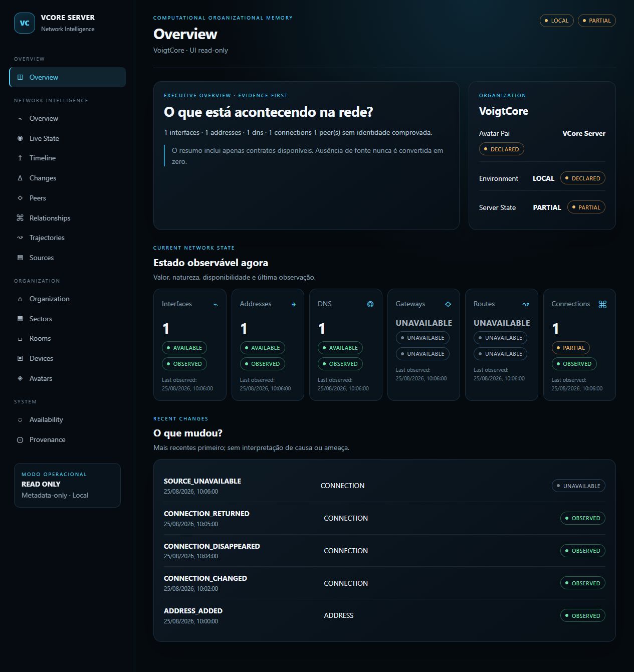The image size is (634, 672).
Task: Click the Gateways card diamond icon
Action: 448,304
